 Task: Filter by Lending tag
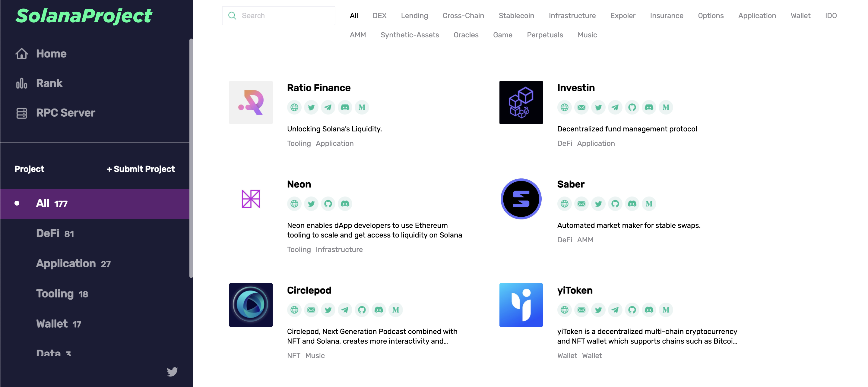[x=414, y=15]
